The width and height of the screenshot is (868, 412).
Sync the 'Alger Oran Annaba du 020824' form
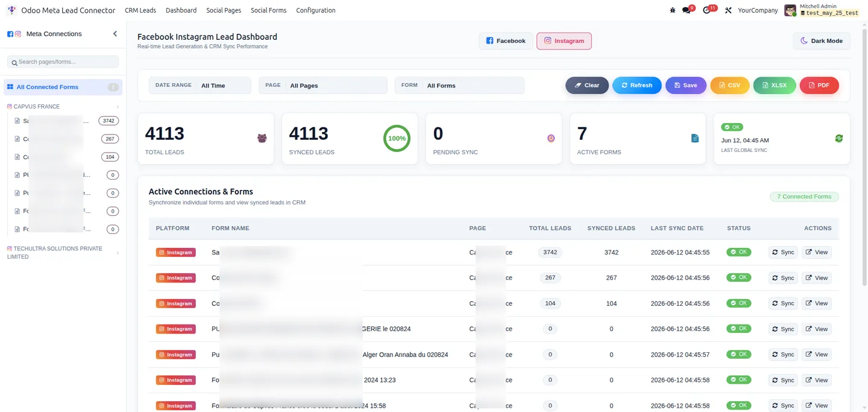click(x=783, y=355)
